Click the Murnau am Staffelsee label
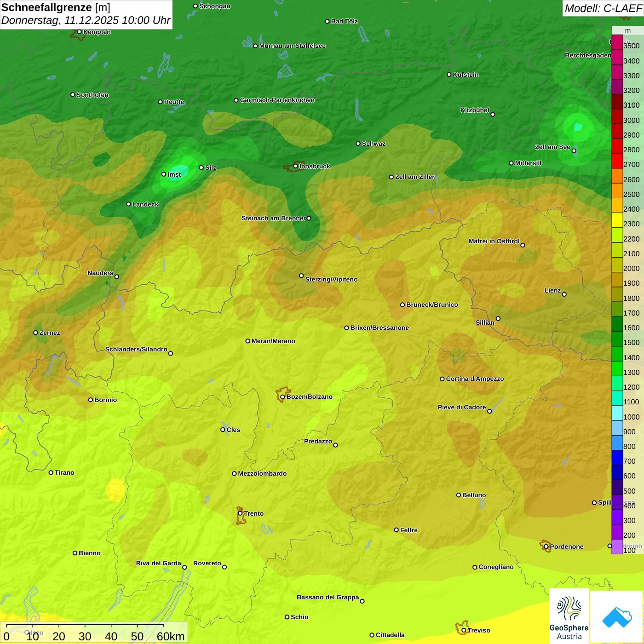 [293, 46]
